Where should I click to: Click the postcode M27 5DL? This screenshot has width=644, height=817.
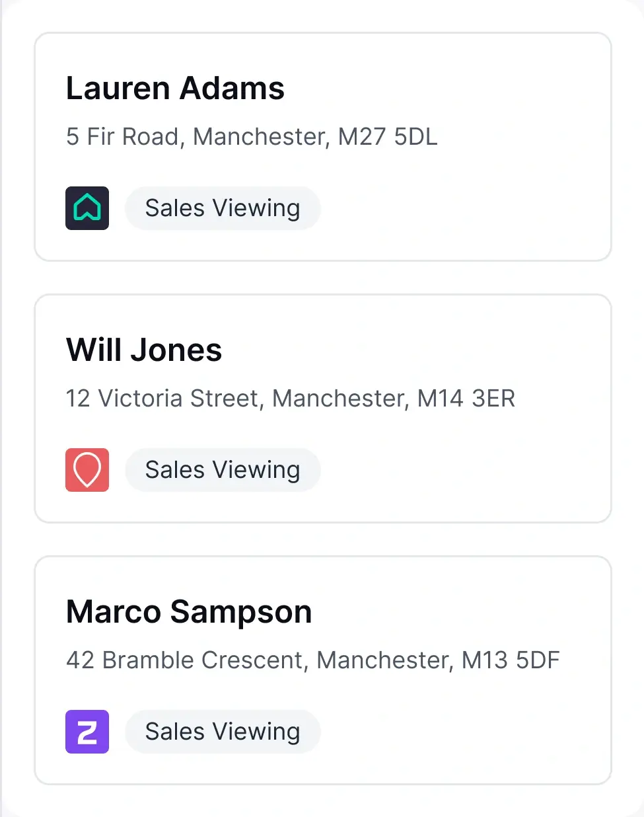pos(388,137)
